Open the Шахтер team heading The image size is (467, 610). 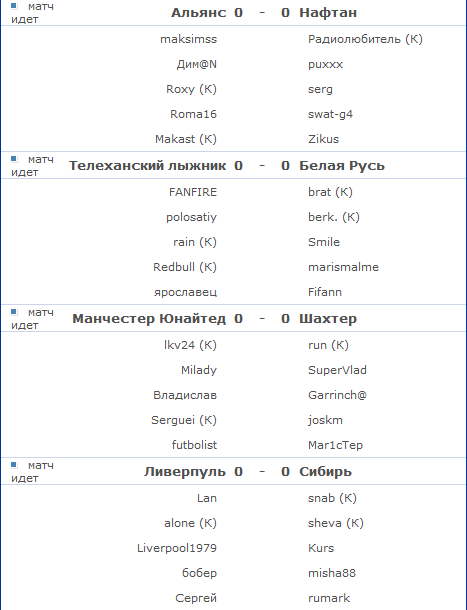[x=328, y=319]
